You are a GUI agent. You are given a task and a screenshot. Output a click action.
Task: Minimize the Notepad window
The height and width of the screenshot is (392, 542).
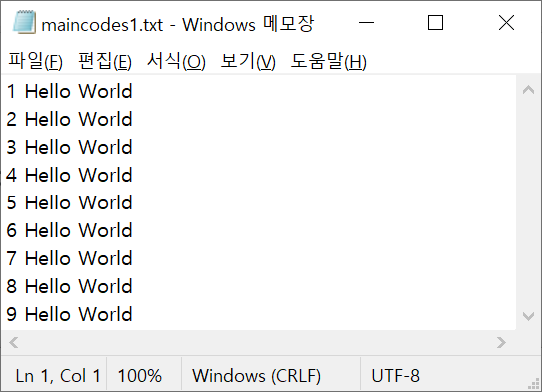tap(366, 23)
